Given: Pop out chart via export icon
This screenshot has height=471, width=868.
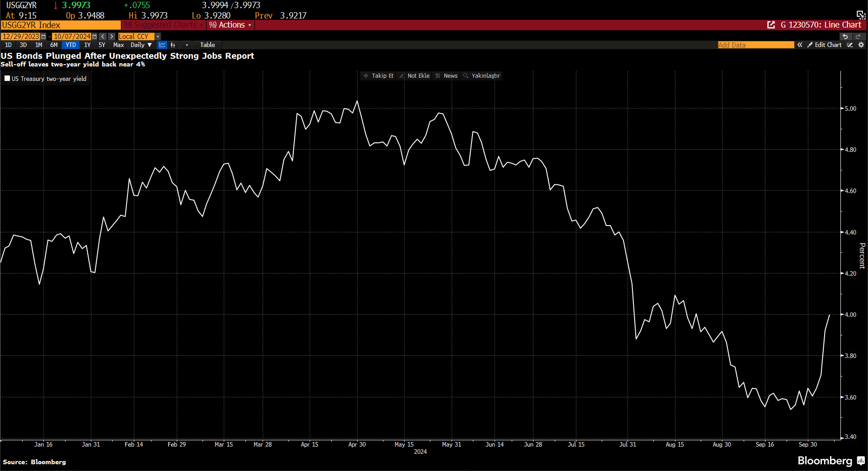Looking at the screenshot, I should point(771,25).
